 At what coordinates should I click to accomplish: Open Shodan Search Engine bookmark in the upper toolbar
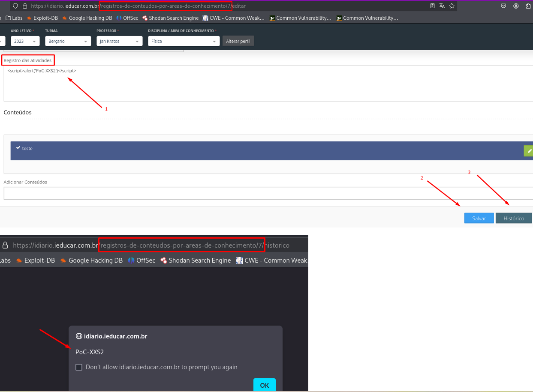click(x=170, y=18)
